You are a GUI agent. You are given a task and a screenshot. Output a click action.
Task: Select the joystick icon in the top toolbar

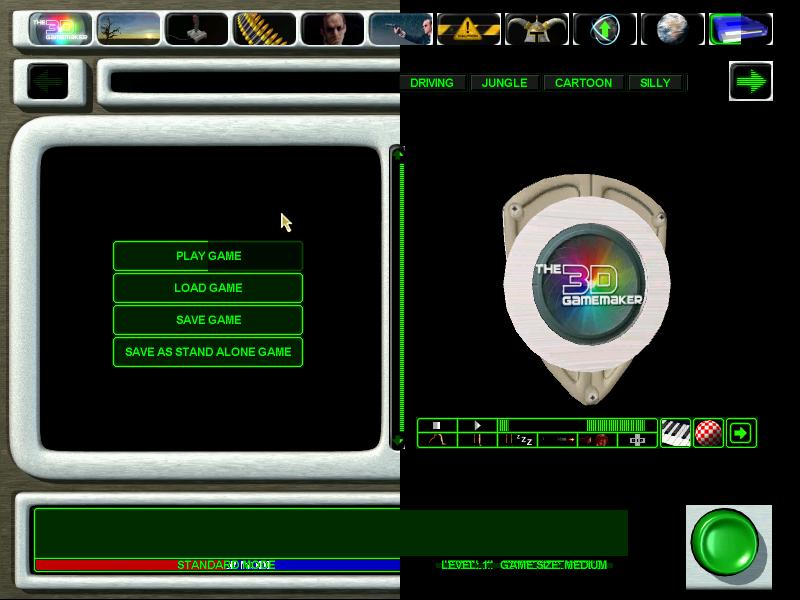(x=196, y=29)
